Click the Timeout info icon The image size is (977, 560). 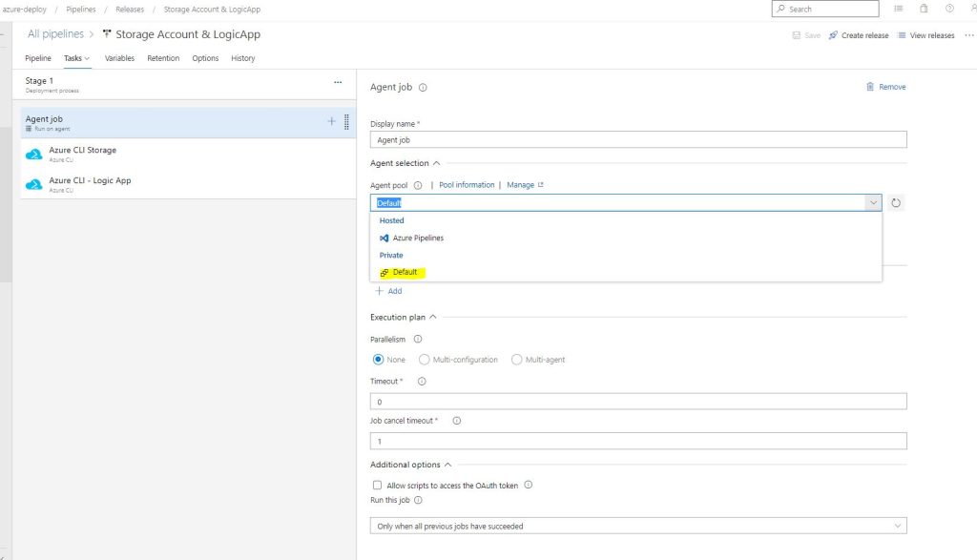422,382
